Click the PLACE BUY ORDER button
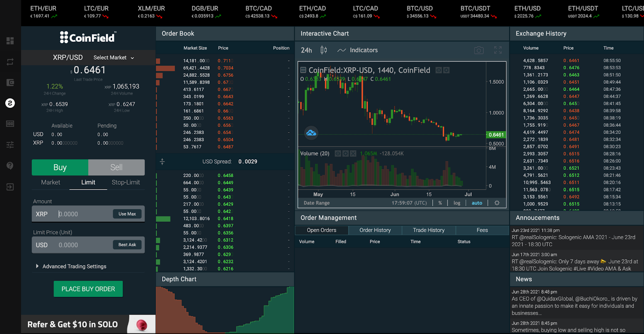The width and height of the screenshot is (644, 334). click(x=88, y=289)
